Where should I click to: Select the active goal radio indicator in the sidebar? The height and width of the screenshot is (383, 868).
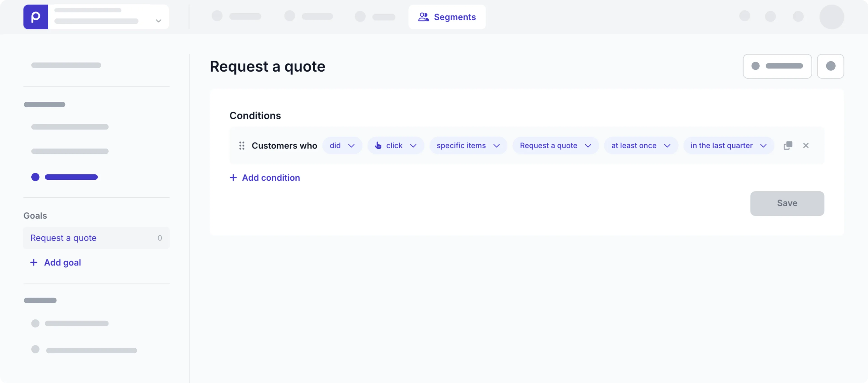pos(35,177)
